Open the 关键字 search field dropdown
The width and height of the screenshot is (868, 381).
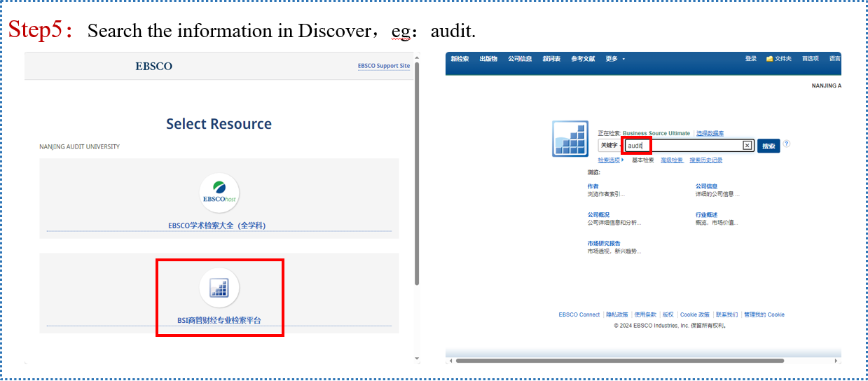pyautogui.click(x=610, y=146)
